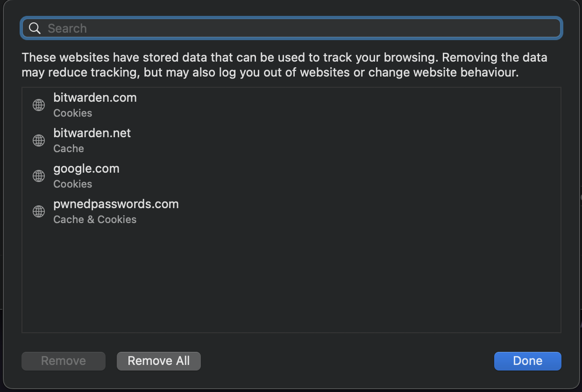
Task: Click the description line mentioning website behaviour
Action: [x=270, y=73]
